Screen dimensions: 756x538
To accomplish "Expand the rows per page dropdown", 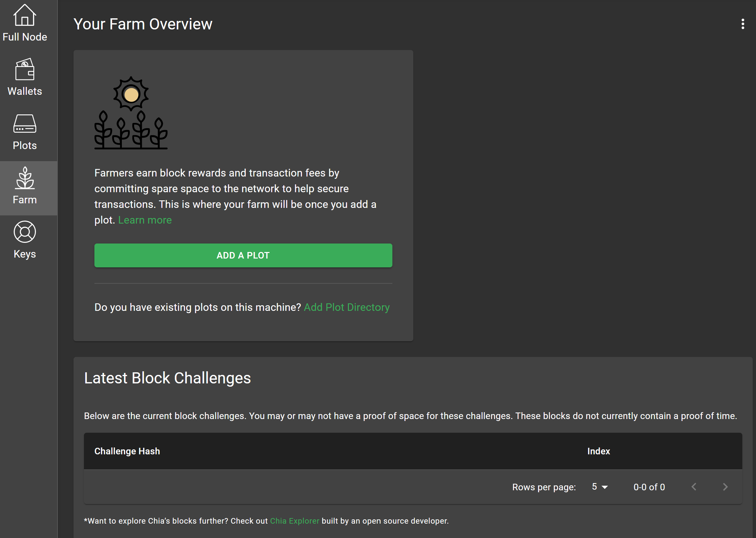I will click(x=600, y=487).
